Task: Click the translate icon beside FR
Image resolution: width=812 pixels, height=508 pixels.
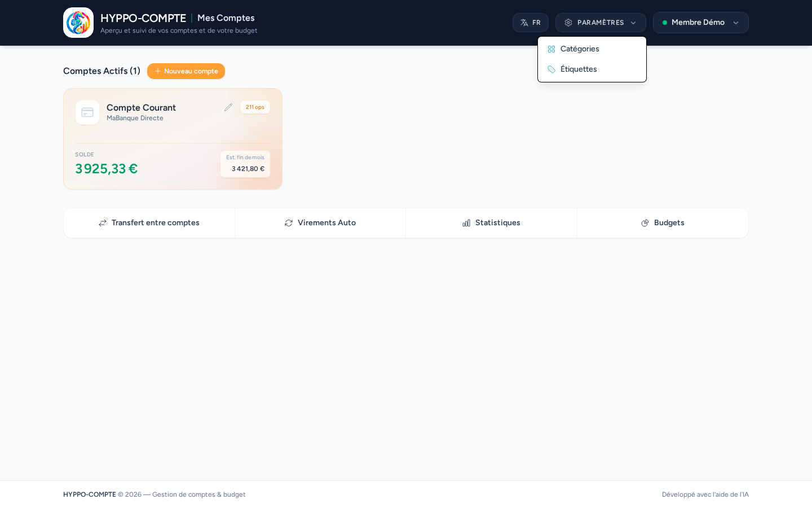Action: [524, 23]
